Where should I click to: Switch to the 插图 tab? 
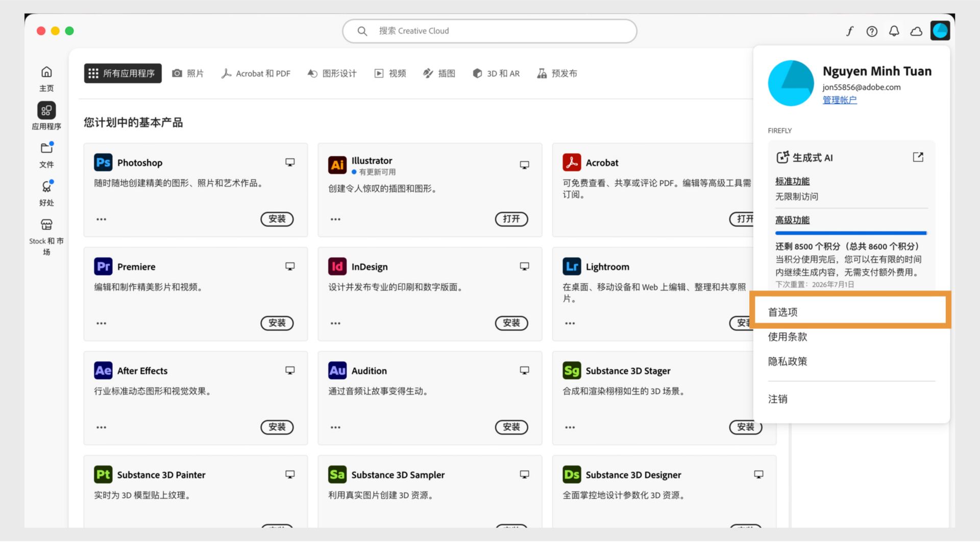pos(439,73)
